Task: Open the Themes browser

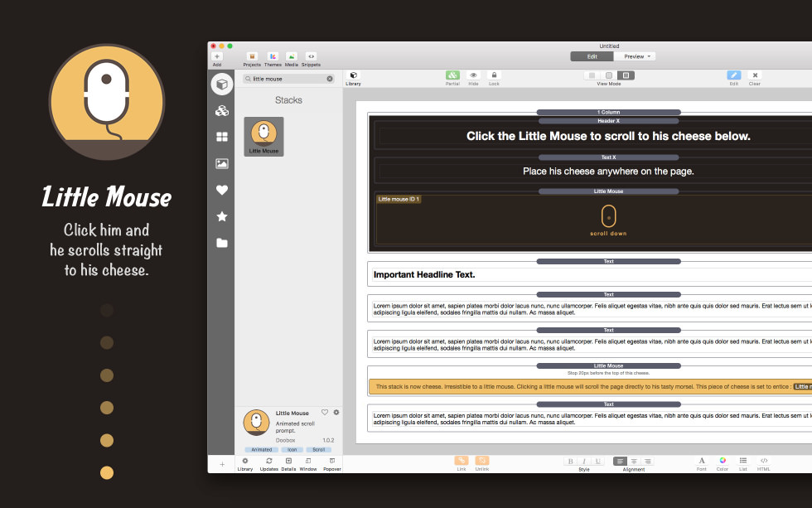Action: point(273,56)
